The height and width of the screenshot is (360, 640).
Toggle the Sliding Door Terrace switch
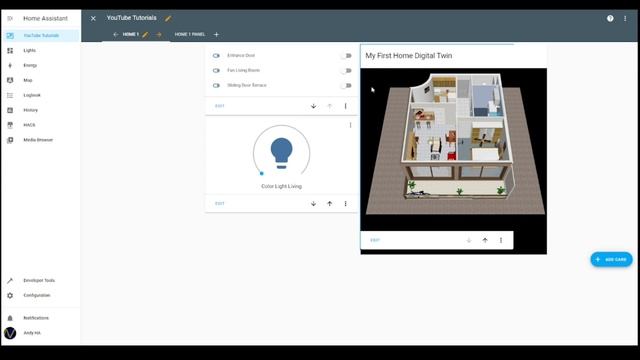click(x=346, y=86)
